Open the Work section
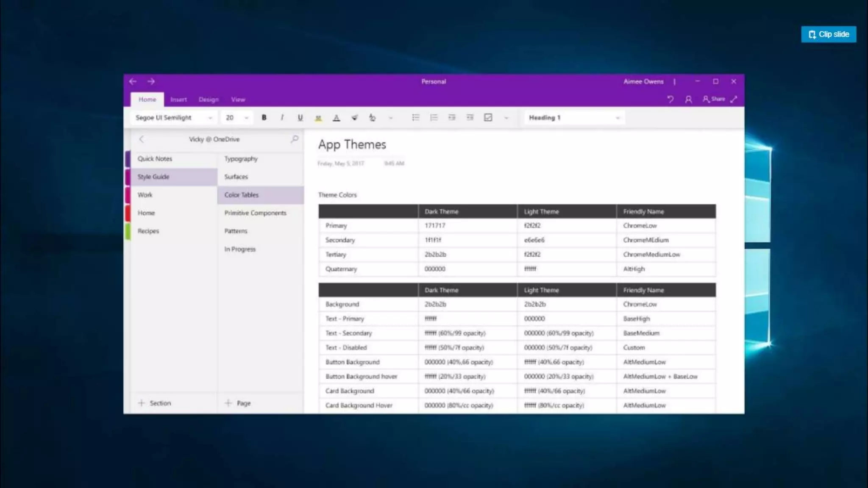The height and width of the screenshot is (488, 868). coord(173,195)
